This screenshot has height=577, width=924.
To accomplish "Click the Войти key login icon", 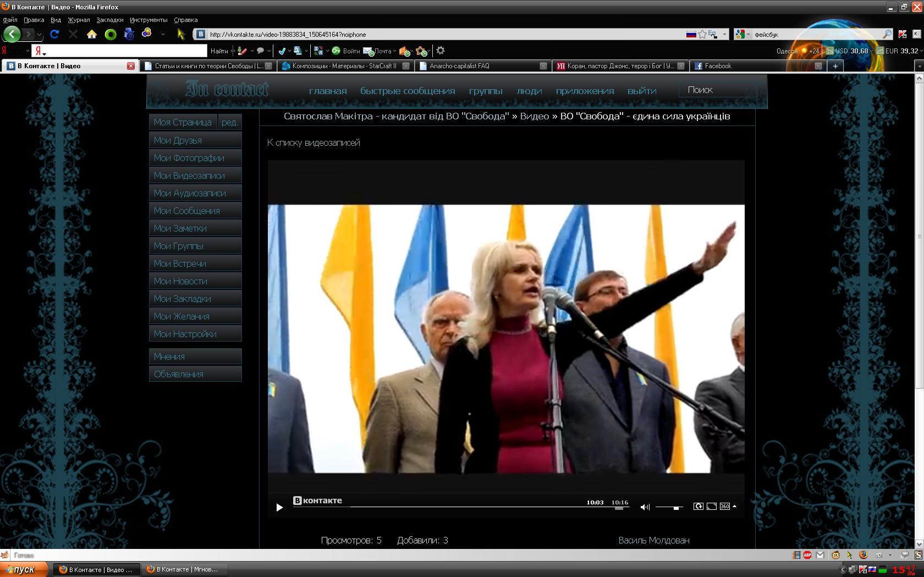I will coord(336,51).
